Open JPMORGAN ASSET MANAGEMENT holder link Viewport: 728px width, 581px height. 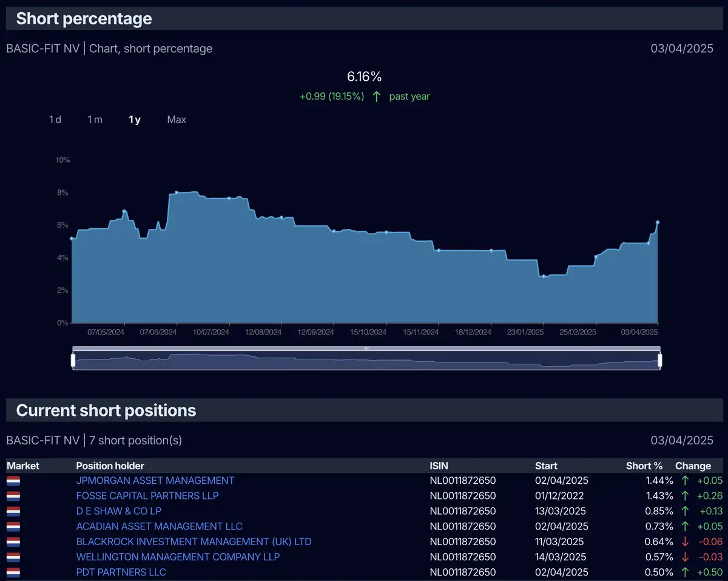point(155,480)
